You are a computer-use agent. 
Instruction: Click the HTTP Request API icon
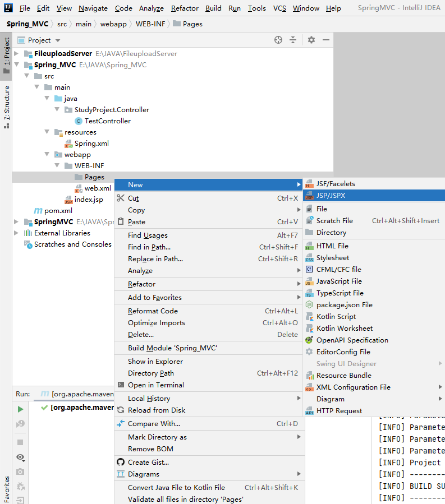pyautogui.click(x=309, y=411)
